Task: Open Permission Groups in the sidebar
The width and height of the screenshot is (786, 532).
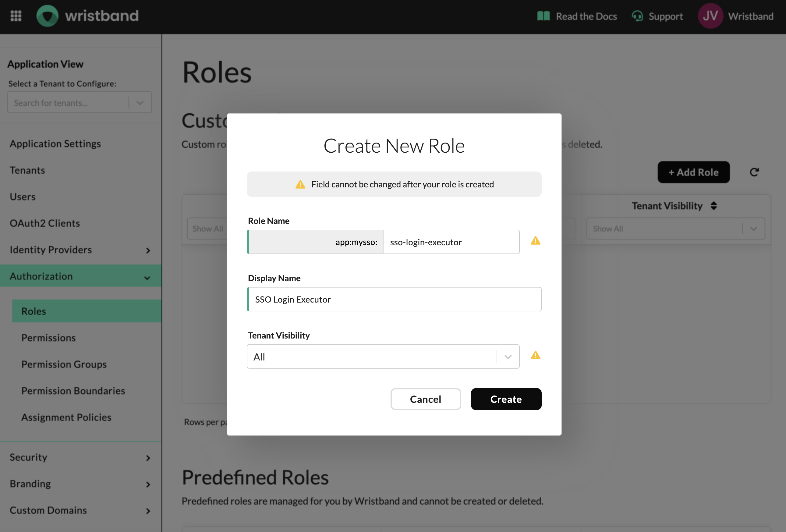Action: [x=64, y=364]
